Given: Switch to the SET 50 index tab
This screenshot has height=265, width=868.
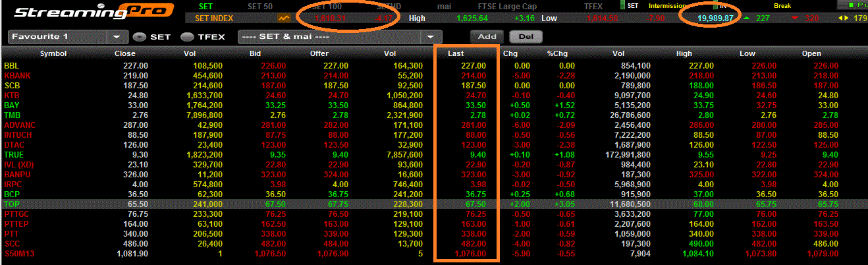Looking at the screenshot, I should tap(259, 6).
